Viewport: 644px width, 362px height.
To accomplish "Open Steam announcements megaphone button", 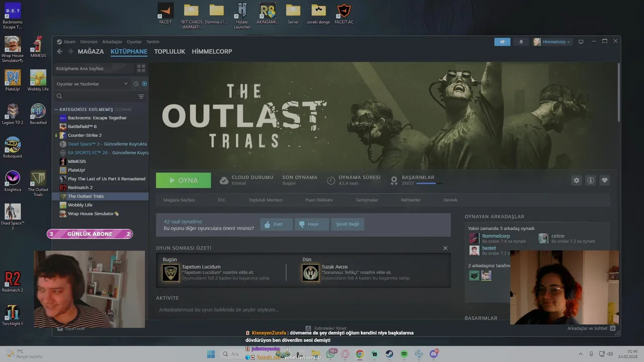I will [x=502, y=42].
